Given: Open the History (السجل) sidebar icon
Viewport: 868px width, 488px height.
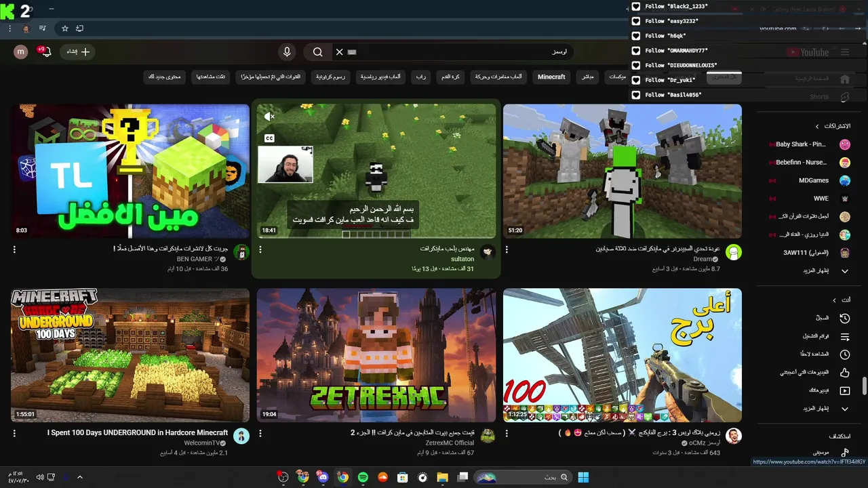Looking at the screenshot, I should (x=845, y=318).
